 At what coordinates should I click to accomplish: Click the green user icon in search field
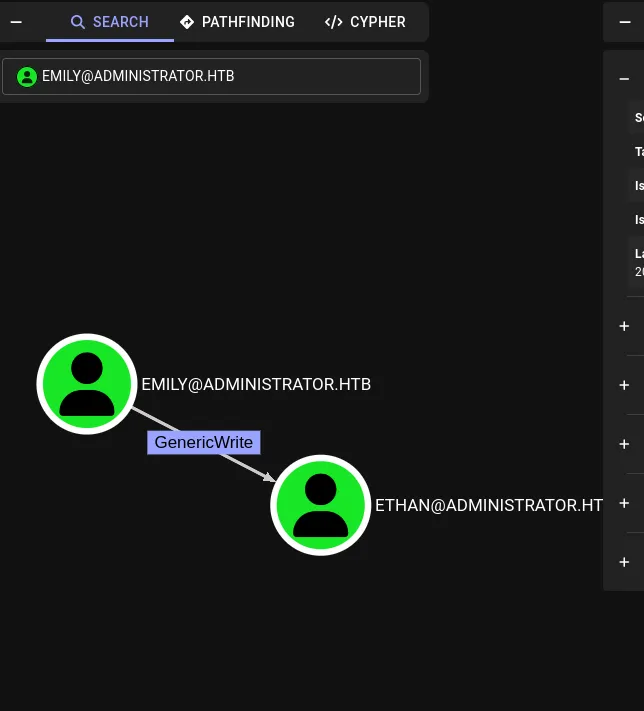pyautogui.click(x=27, y=77)
